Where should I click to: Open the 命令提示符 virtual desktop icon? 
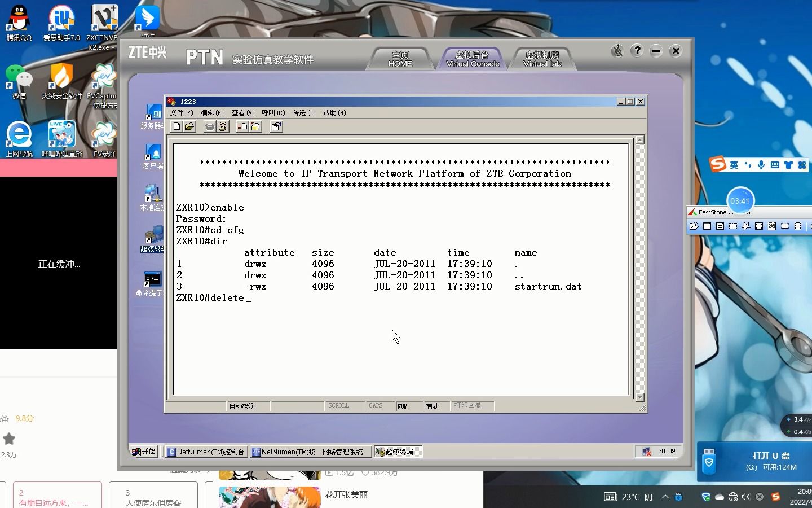pos(151,283)
